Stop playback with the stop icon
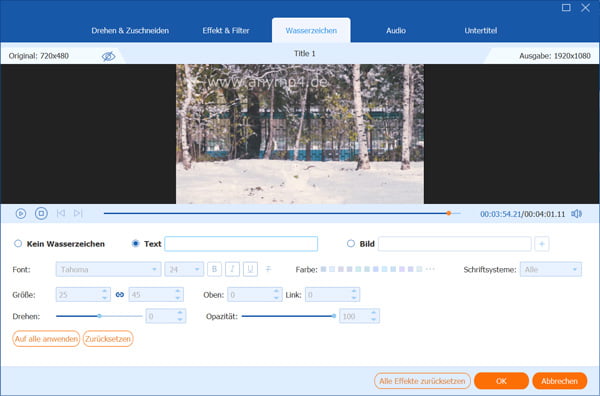The height and width of the screenshot is (396, 600). point(41,213)
